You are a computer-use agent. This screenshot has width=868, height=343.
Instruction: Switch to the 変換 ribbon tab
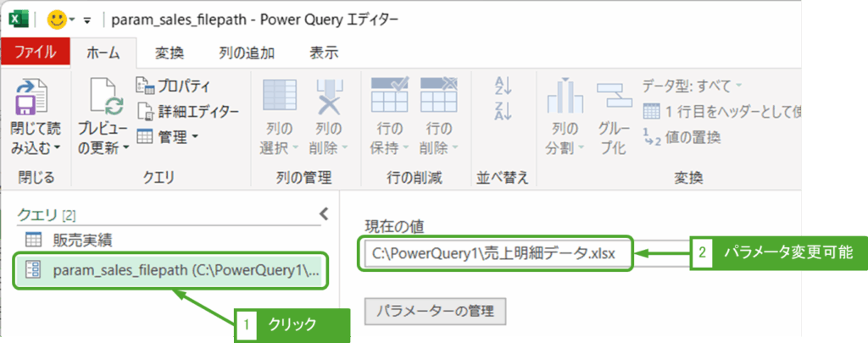(170, 53)
